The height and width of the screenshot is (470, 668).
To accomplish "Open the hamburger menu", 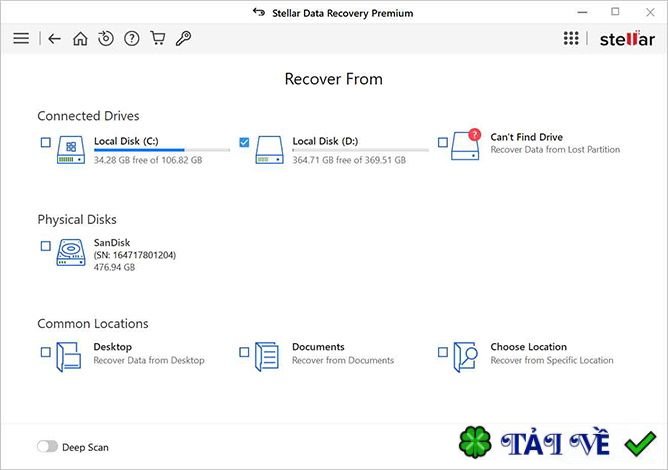I will (x=21, y=39).
